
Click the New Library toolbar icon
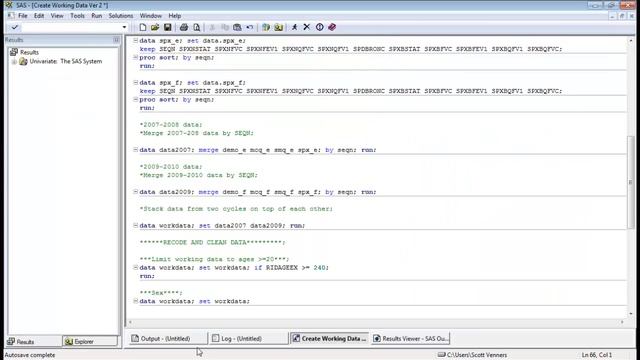266,27
